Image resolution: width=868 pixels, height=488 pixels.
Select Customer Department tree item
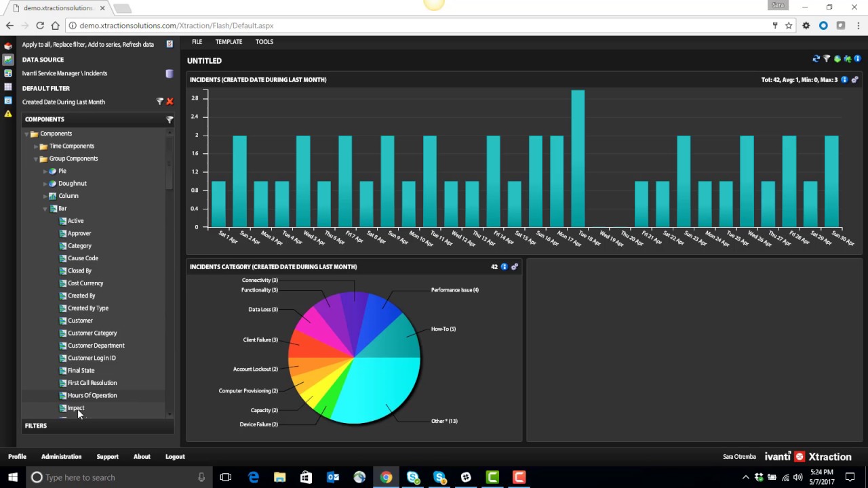pos(96,346)
